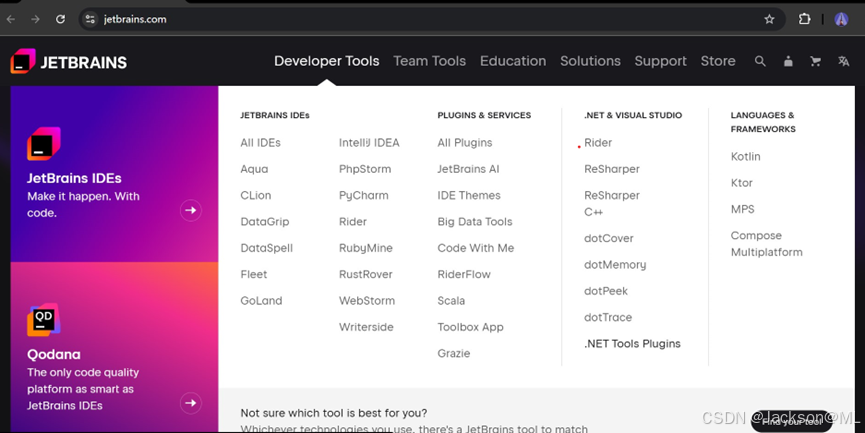Open the All Plugins link
Image resolution: width=865 pixels, height=433 pixels.
coord(464,143)
